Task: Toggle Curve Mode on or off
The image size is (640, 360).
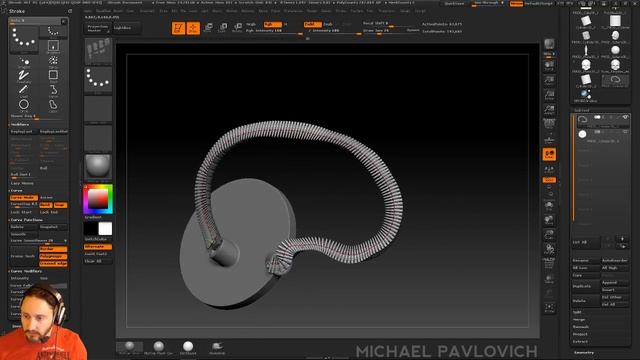Action: 24,198
